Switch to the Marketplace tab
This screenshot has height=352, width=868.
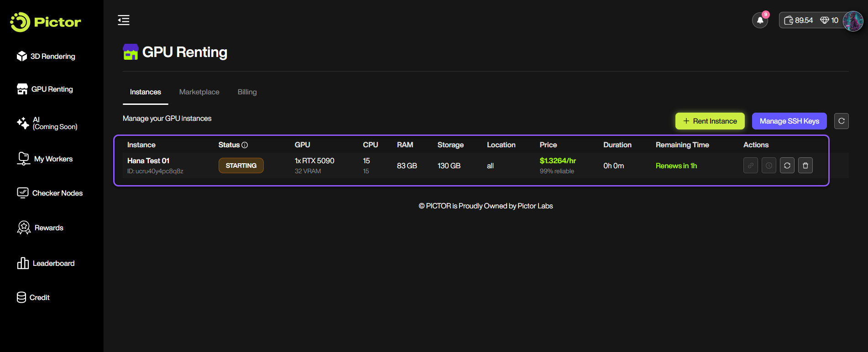[x=199, y=92]
